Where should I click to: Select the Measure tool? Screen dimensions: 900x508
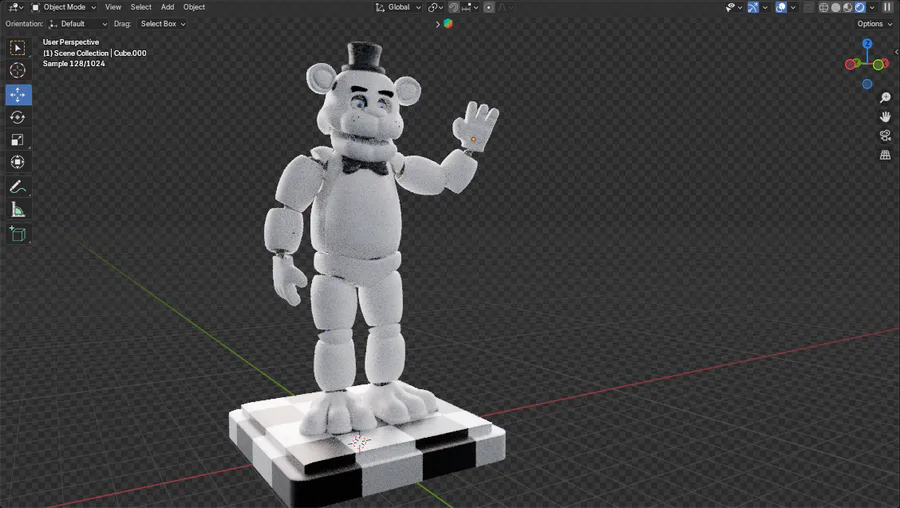(x=18, y=210)
